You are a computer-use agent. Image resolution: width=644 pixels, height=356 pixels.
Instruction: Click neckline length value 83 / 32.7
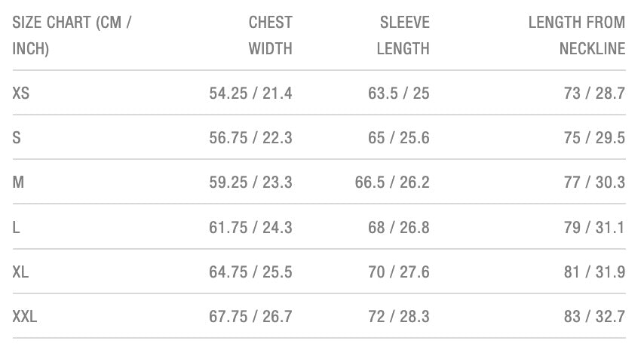594,317
